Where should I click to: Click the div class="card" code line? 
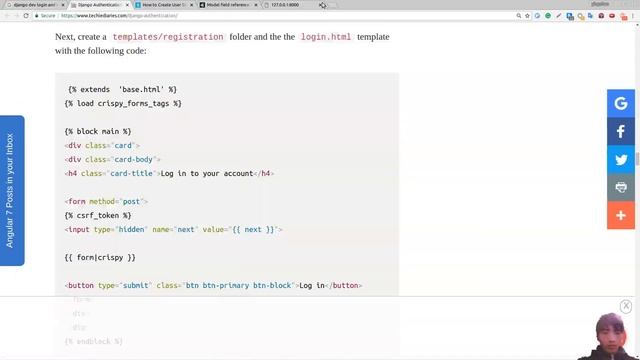click(102, 145)
